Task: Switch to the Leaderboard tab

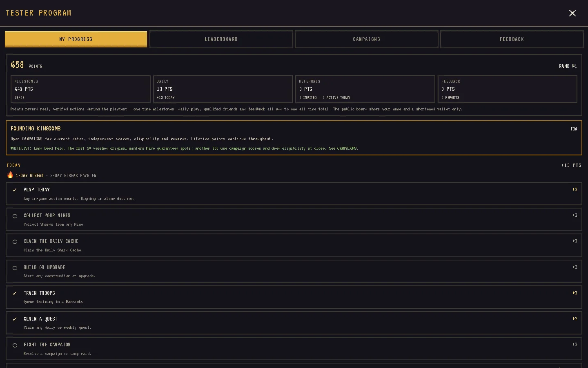Action: pyautogui.click(x=221, y=39)
